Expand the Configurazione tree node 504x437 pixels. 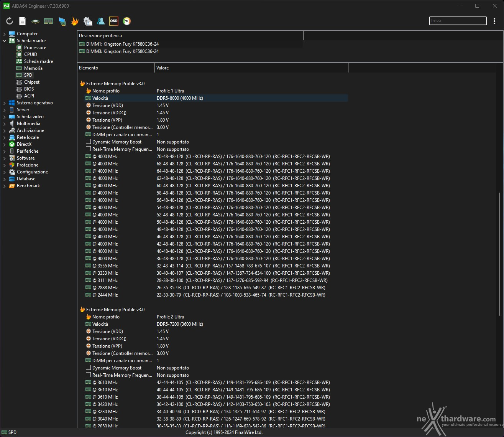pyautogui.click(x=4, y=172)
